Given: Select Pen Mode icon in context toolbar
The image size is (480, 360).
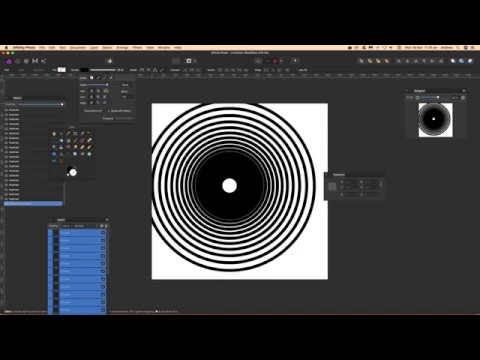Looking at the screenshot, I should coord(142,70).
